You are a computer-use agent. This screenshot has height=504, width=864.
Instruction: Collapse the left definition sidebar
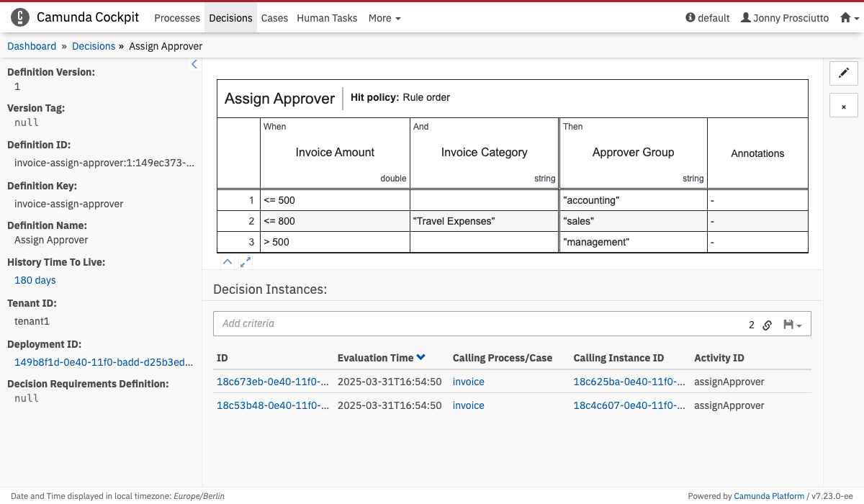tap(194, 64)
